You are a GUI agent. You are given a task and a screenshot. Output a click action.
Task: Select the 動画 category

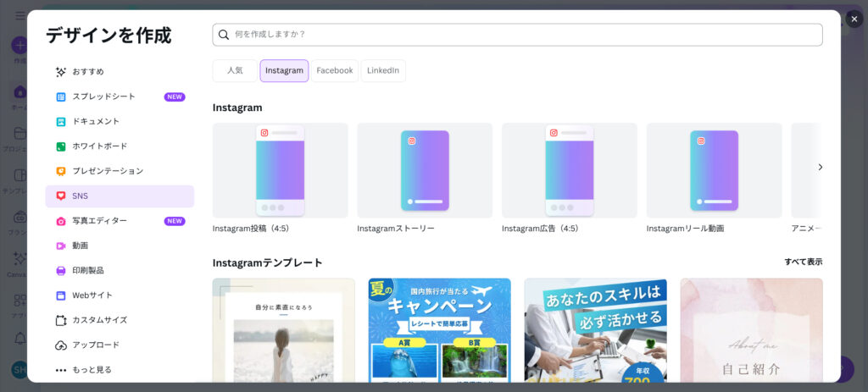120,246
